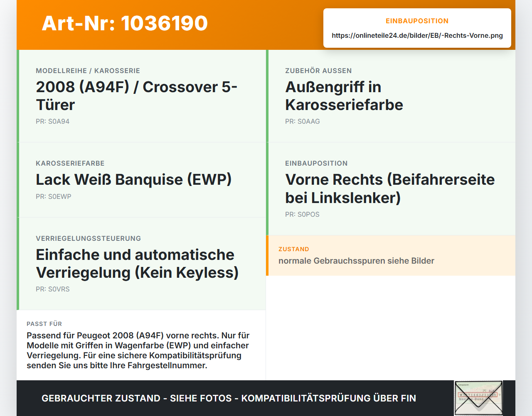
Task: Open the Rechts-Vorne.png image URL
Action: point(417,35)
